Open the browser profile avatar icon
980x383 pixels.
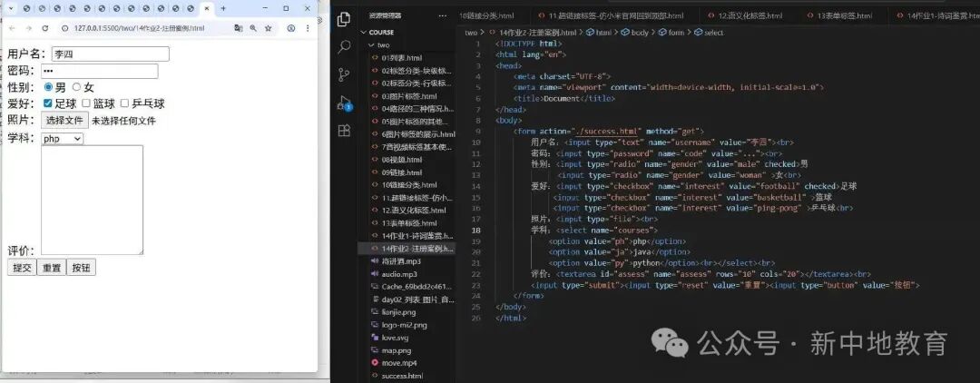pyautogui.click(x=291, y=28)
